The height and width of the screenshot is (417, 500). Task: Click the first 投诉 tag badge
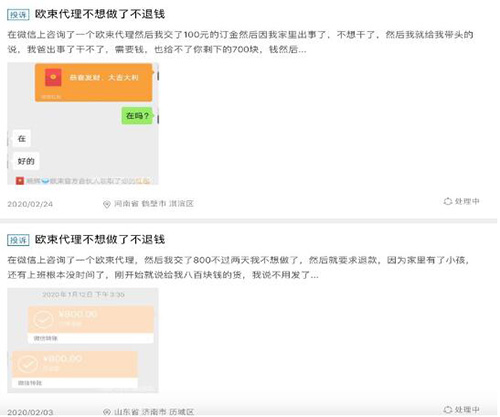[18, 15]
